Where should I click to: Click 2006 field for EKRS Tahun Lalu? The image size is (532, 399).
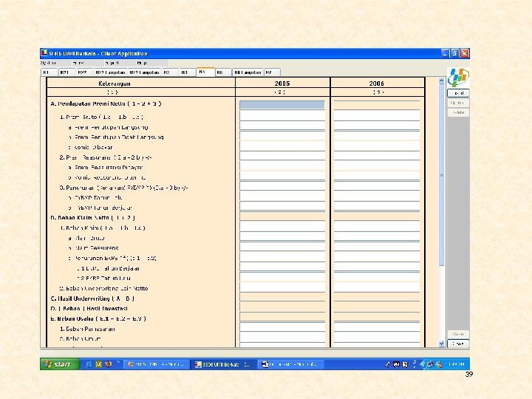377,277
